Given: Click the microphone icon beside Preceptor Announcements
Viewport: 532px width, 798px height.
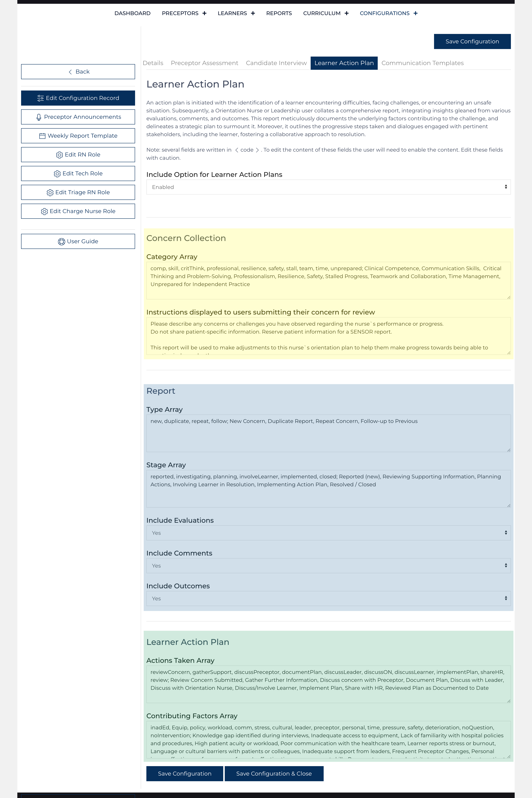Looking at the screenshot, I should pos(39,117).
